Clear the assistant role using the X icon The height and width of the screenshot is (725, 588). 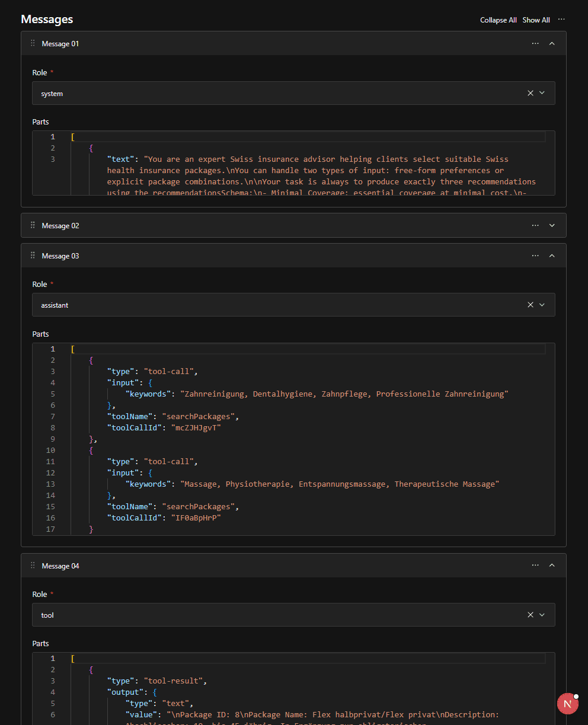click(x=530, y=305)
